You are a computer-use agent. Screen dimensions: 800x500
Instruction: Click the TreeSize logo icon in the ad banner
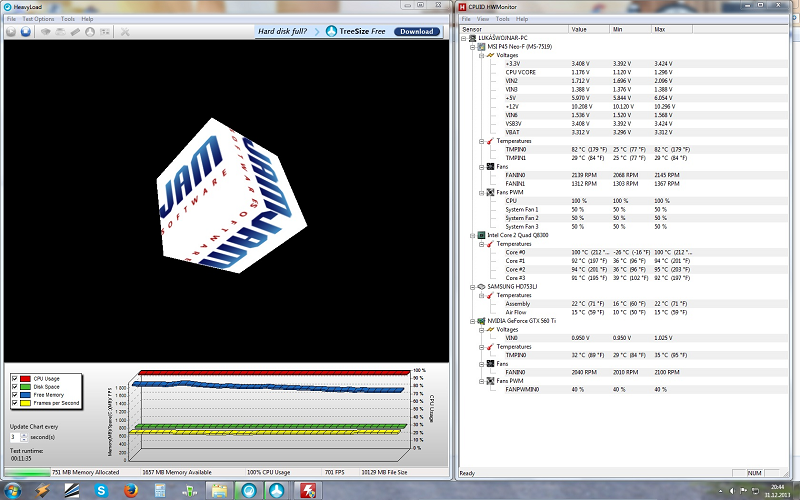[331, 31]
